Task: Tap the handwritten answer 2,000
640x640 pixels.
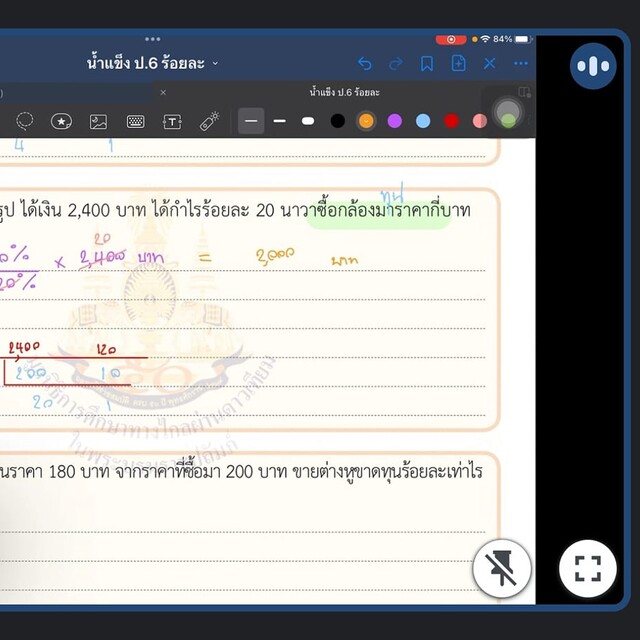Action: (x=275, y=256)
